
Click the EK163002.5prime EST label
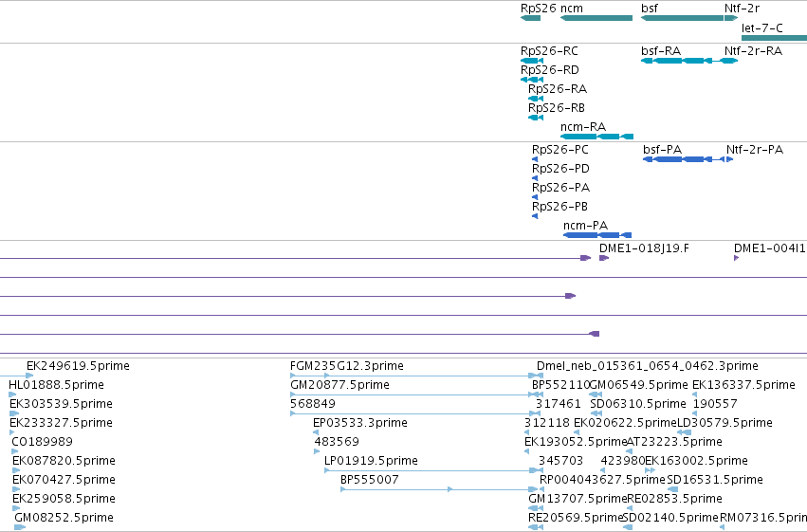(696, 461)
